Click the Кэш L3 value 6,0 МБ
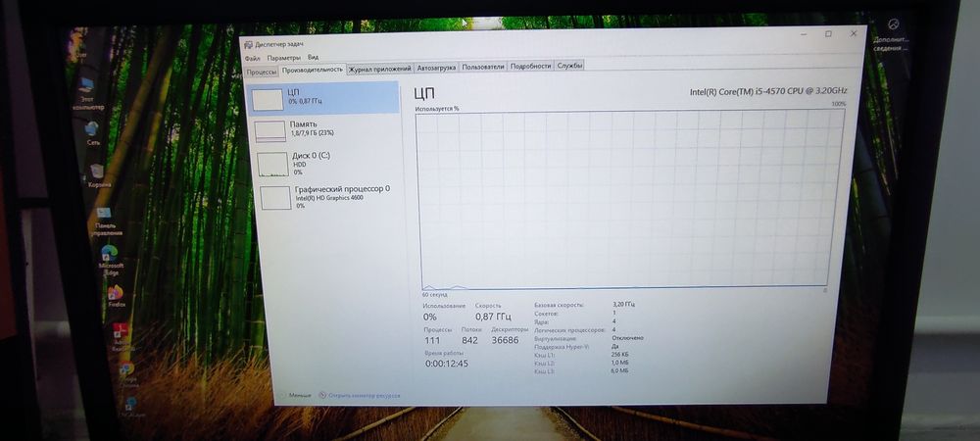The height and width of the screenshot is (441, 980). (620, 371)
